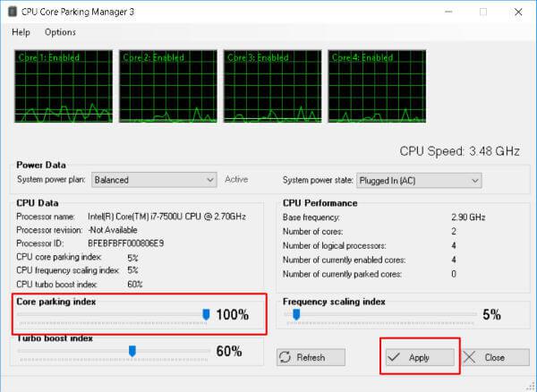537x392 pixels.
Task: Click the CPU Core Parking Manager app icon
Action: click(x=13, y=12)
